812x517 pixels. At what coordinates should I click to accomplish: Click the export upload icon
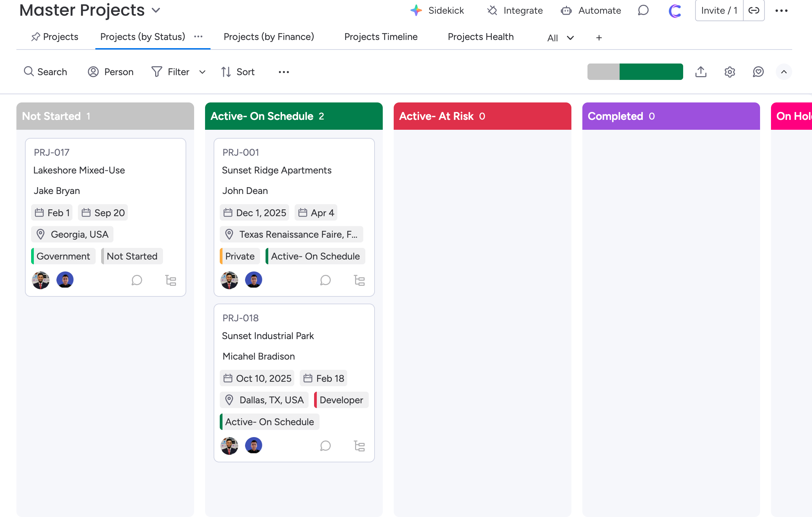point(701,72)
